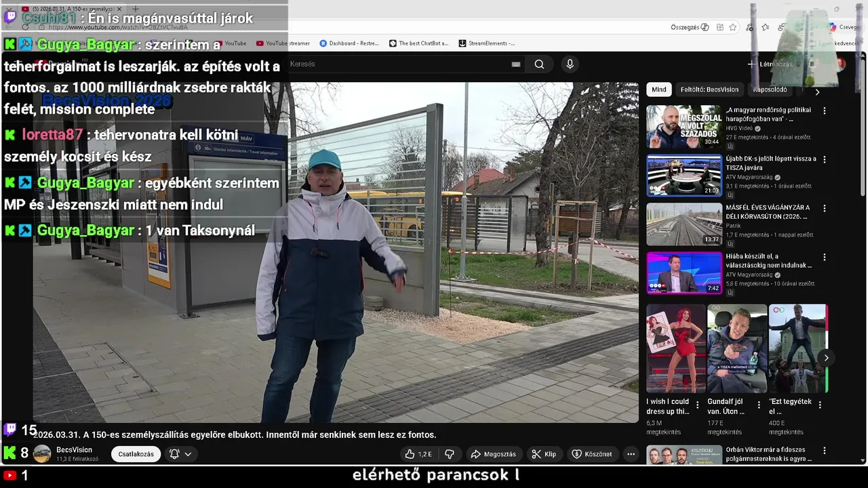Click the Magosztás share button

[x=493, y=454]
